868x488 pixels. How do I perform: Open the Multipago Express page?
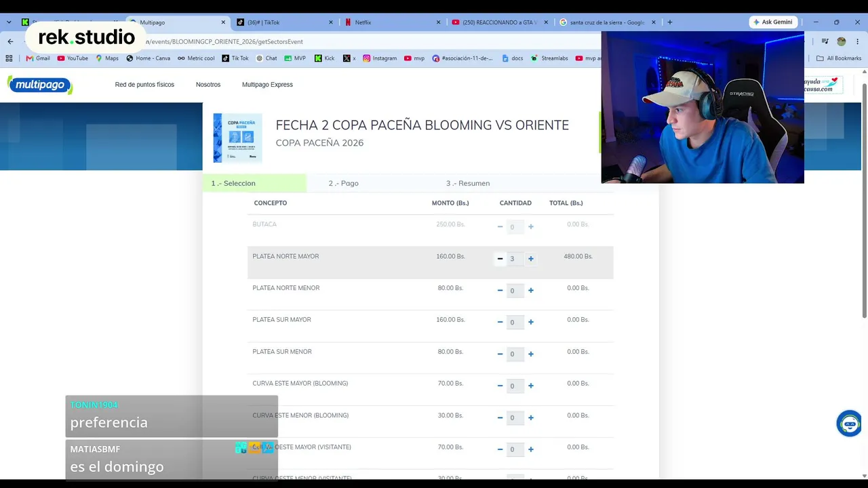click(267, 85)
